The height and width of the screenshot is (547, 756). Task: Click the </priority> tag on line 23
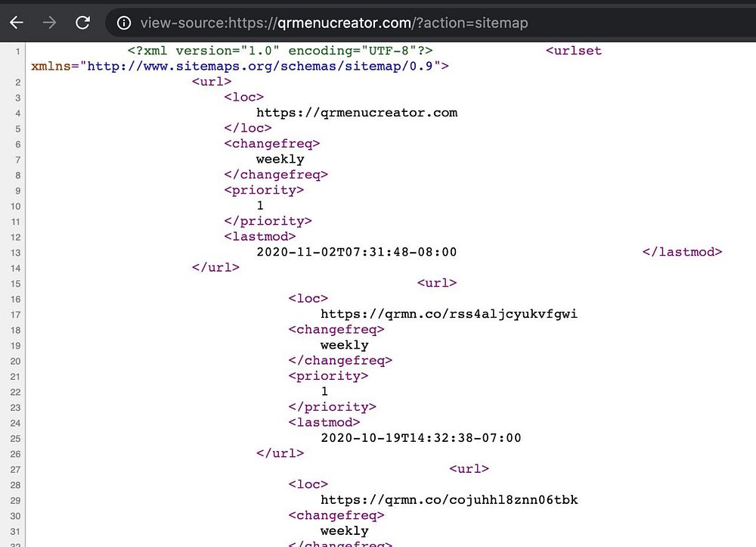[x=332, y=406]
